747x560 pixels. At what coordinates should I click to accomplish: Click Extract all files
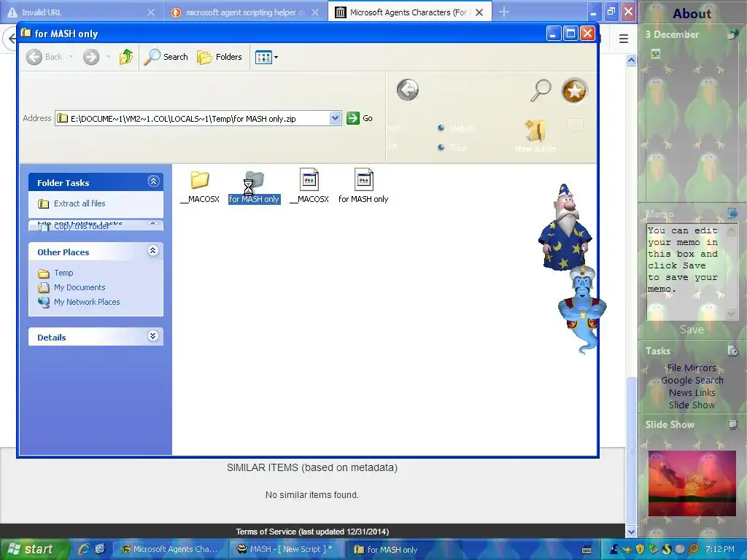79,203
